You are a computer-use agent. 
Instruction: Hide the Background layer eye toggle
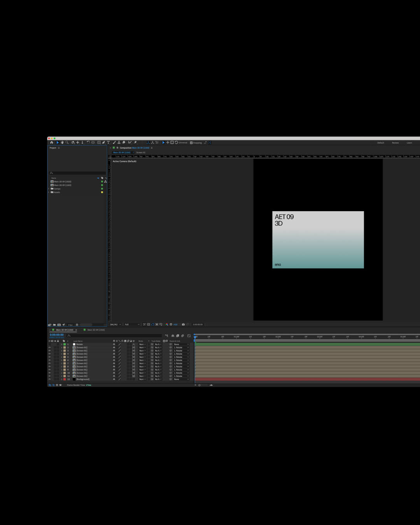(x=49, y=379)
